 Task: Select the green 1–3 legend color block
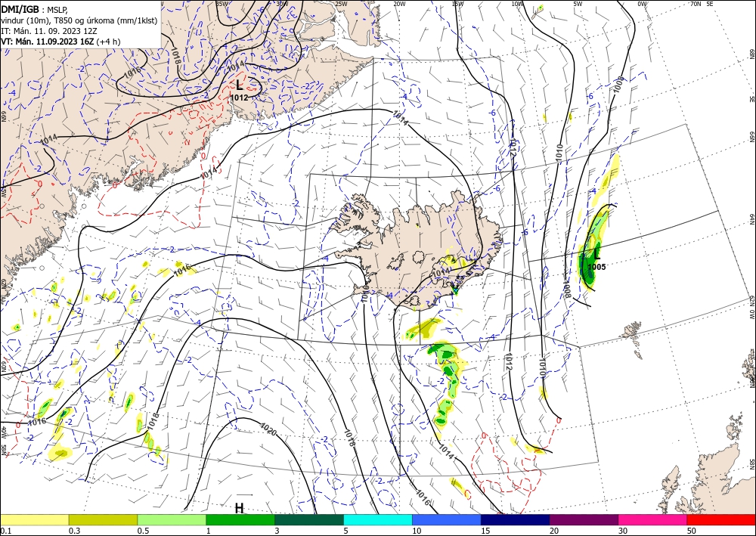pos(240,519)
